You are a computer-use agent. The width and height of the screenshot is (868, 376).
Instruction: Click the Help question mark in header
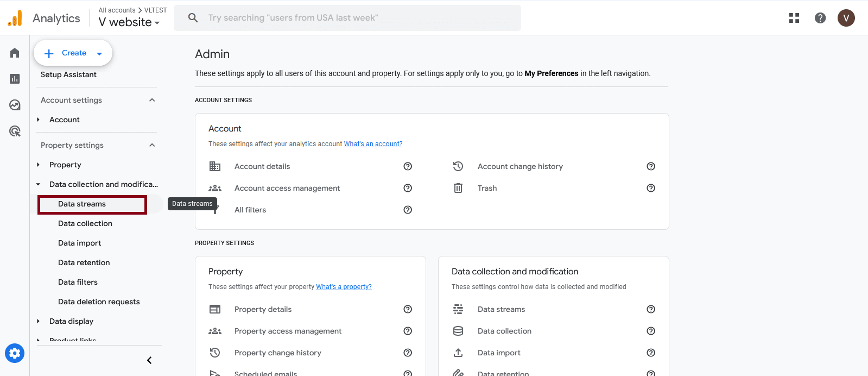pyautogui.click(x=820, y=18)
